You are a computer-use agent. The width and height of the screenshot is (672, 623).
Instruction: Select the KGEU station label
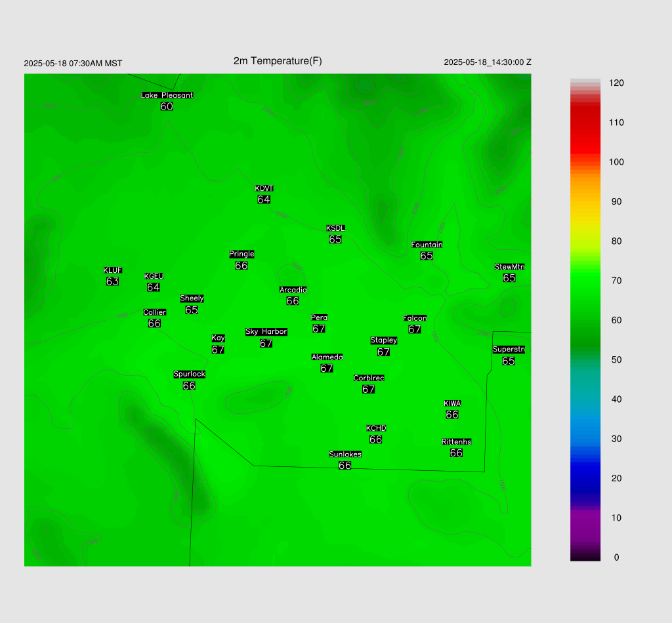click(x=154, y=276)
